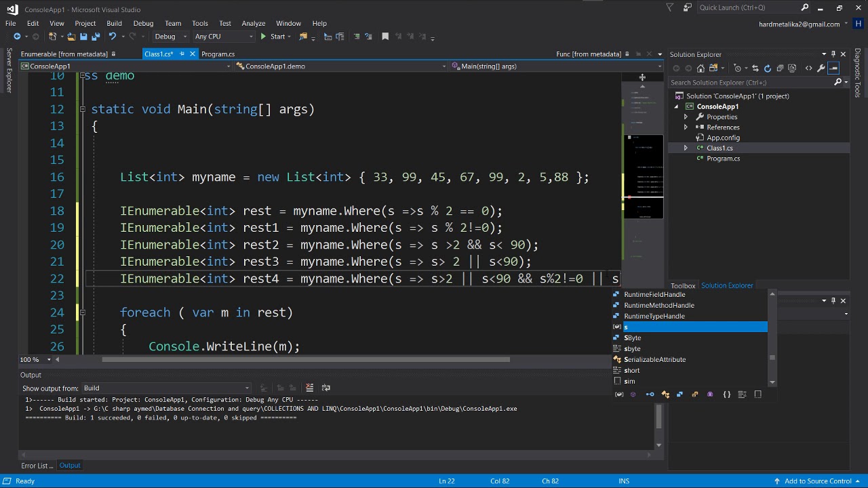Screen dimensions: 868x488
Task: Click the Pending Changes Filter clock icon
Action: click(738, 68)
